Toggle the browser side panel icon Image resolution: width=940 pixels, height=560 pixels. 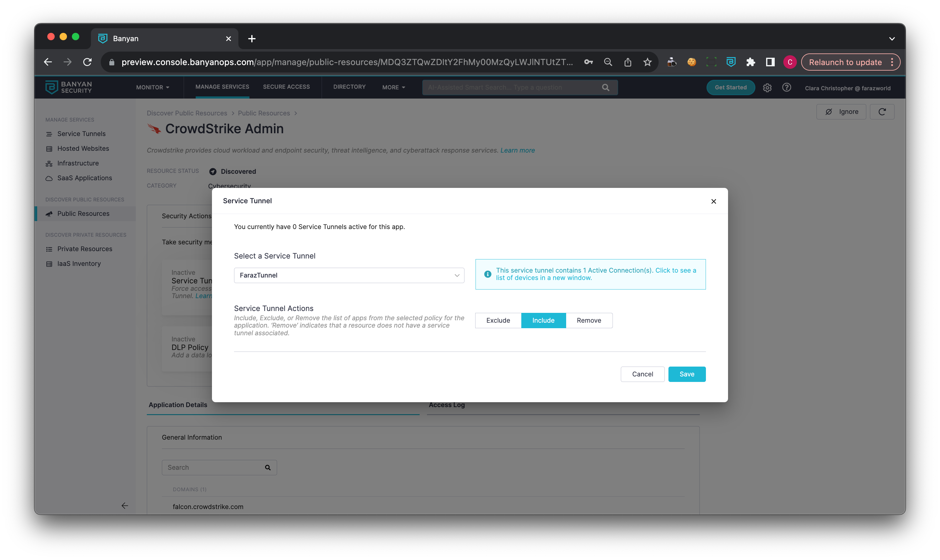(770, 62)
